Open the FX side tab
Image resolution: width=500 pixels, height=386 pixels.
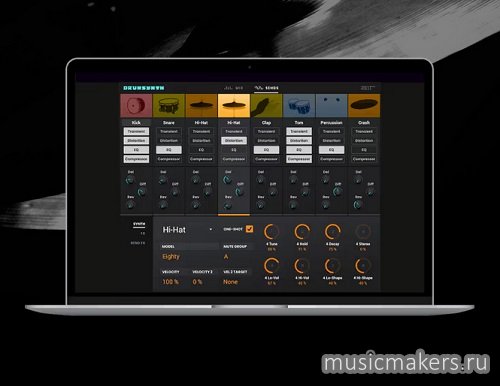click(143, 234)
